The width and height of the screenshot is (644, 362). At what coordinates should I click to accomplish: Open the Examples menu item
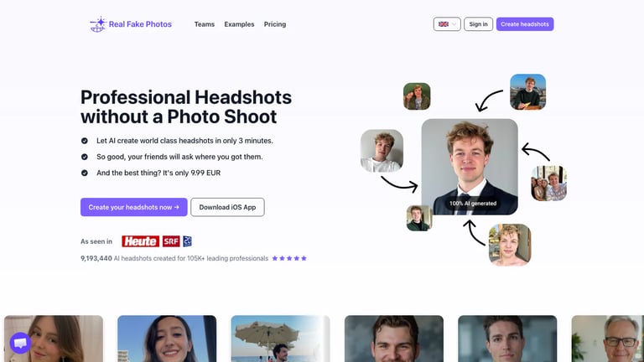tap(239, 24)
